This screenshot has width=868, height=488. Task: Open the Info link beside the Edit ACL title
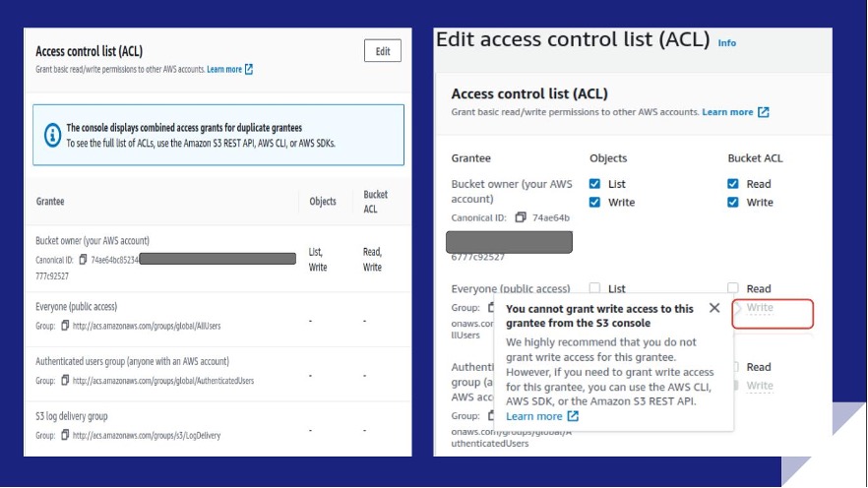click(727, 43)
